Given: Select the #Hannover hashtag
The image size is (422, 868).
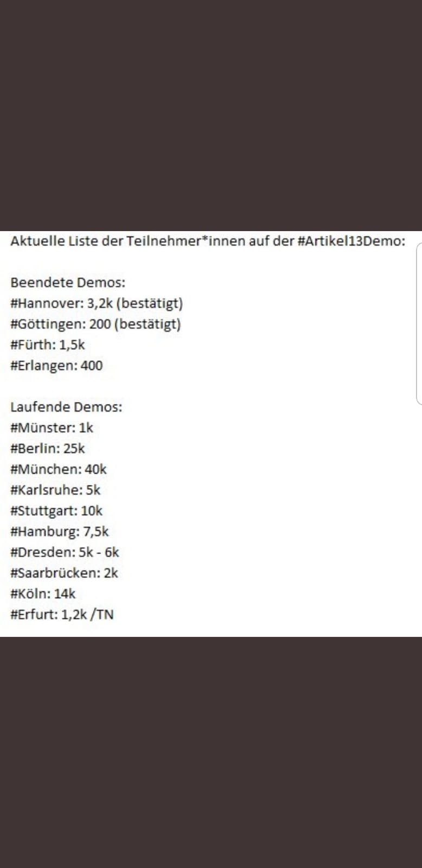Looking at the screenshot, I should [46, 303].
